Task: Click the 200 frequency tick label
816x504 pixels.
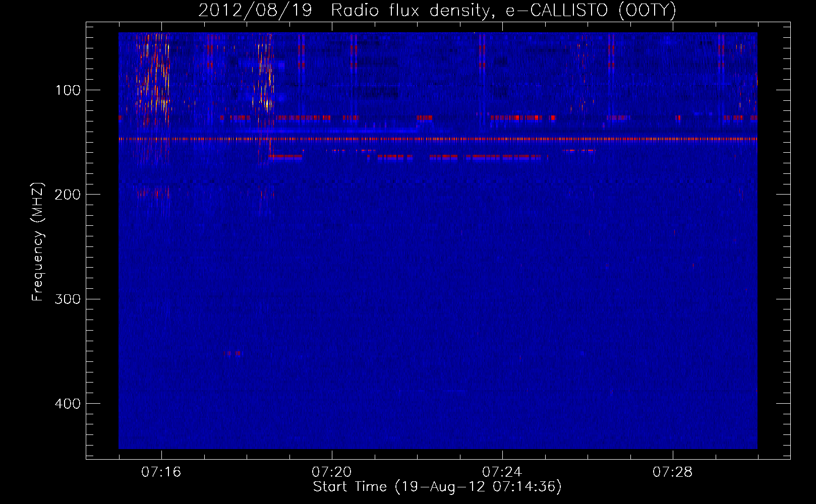Action: pyautogui.click(x=68, y=195)
